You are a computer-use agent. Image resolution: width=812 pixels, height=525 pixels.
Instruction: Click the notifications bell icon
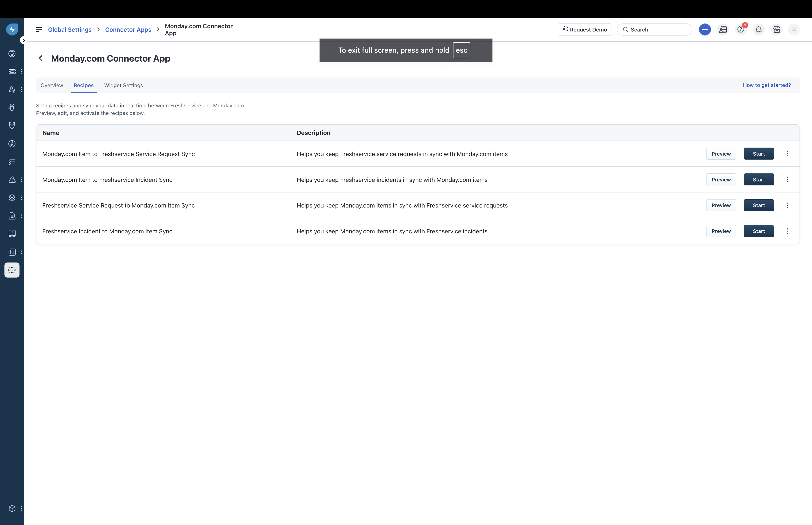(758, 30)
